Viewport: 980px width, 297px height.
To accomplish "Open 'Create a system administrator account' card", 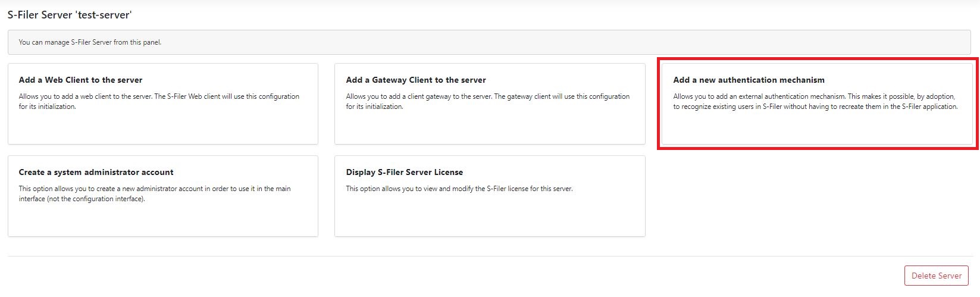I will (163, 196).
